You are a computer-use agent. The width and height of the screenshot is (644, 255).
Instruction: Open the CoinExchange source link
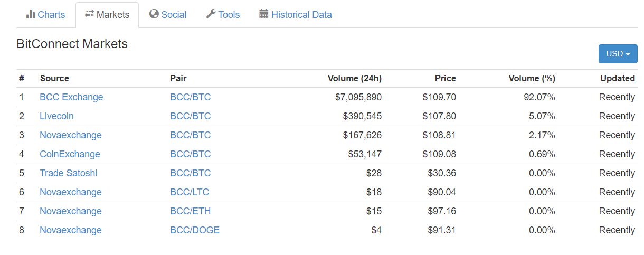pyautogui.click(x=70, y=154)
